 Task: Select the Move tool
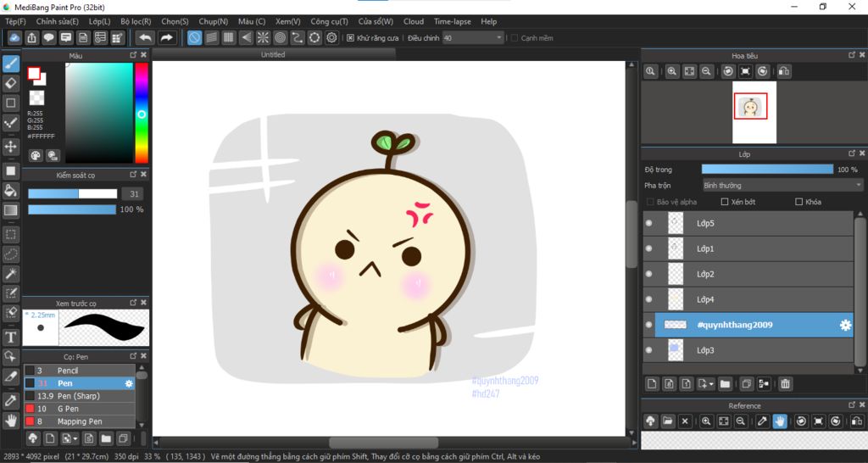pyautogui.click(x=10, y=147)
